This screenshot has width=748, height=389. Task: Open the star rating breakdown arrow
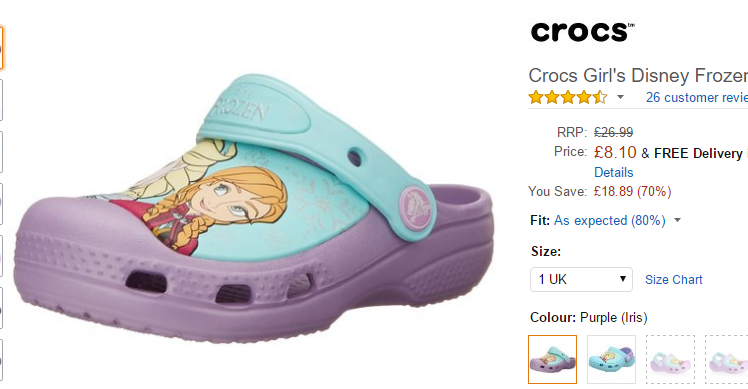tap(620, 97)
